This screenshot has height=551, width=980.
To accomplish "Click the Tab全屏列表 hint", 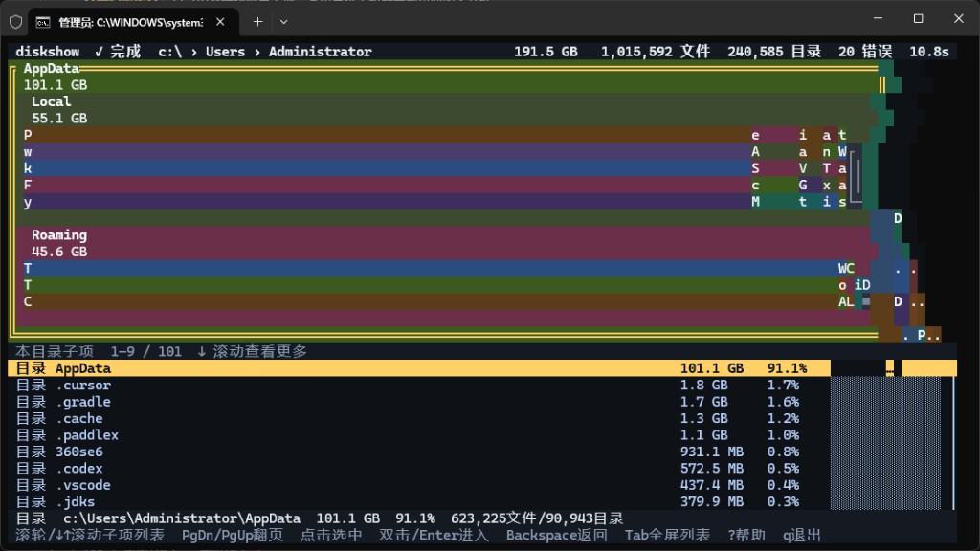I will click(x=667, y=535).
